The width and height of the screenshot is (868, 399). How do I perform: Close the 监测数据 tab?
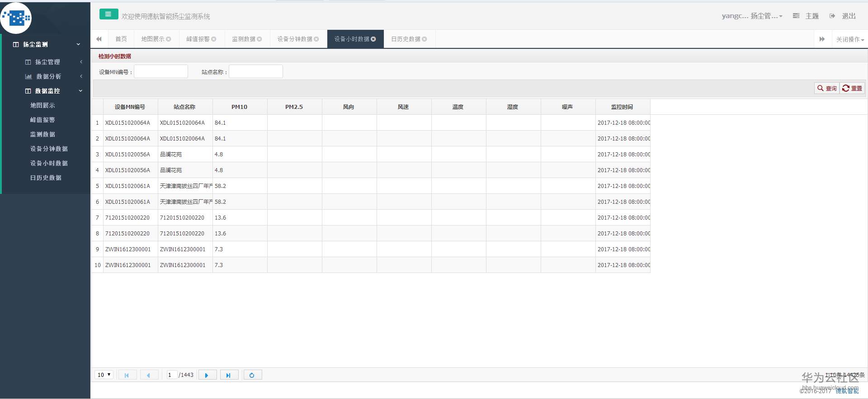click(259, 39)
